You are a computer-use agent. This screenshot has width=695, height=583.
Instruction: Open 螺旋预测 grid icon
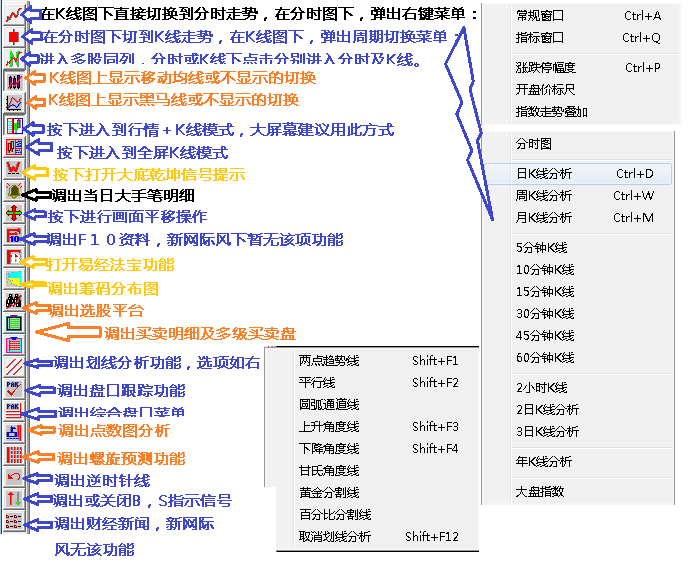(14, 455)
